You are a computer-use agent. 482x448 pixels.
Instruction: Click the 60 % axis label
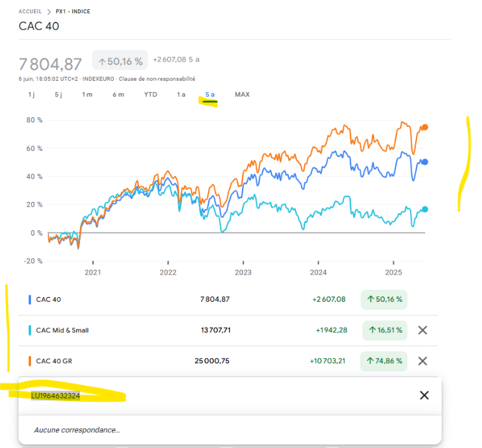tap(34, 148)
